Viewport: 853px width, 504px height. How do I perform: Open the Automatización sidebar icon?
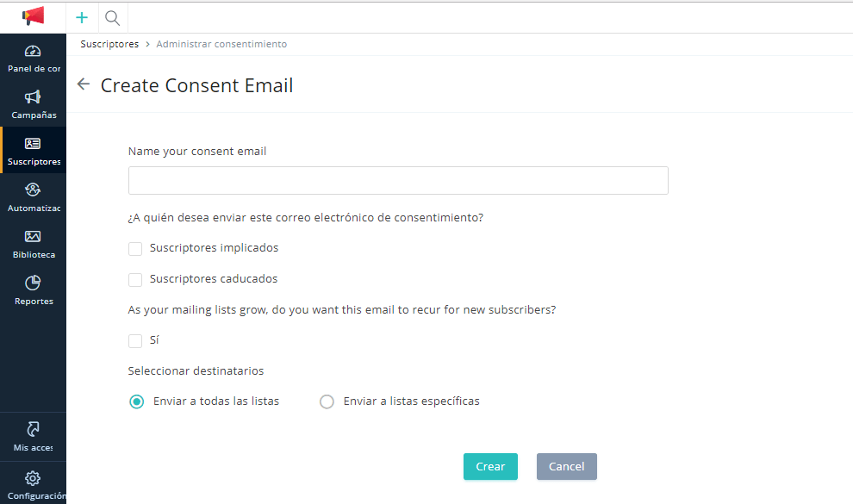pos(33,190)
